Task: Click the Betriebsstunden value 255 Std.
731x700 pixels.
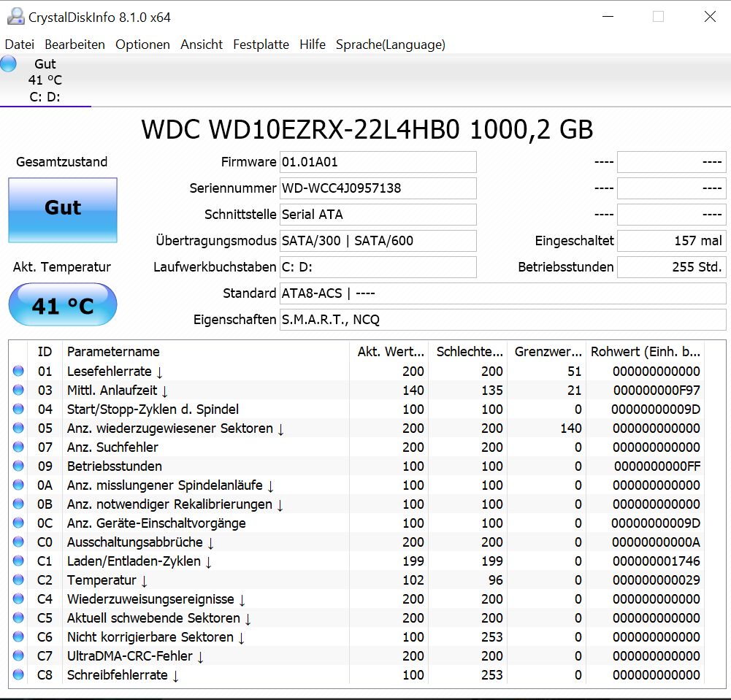Action: [671, 267]
